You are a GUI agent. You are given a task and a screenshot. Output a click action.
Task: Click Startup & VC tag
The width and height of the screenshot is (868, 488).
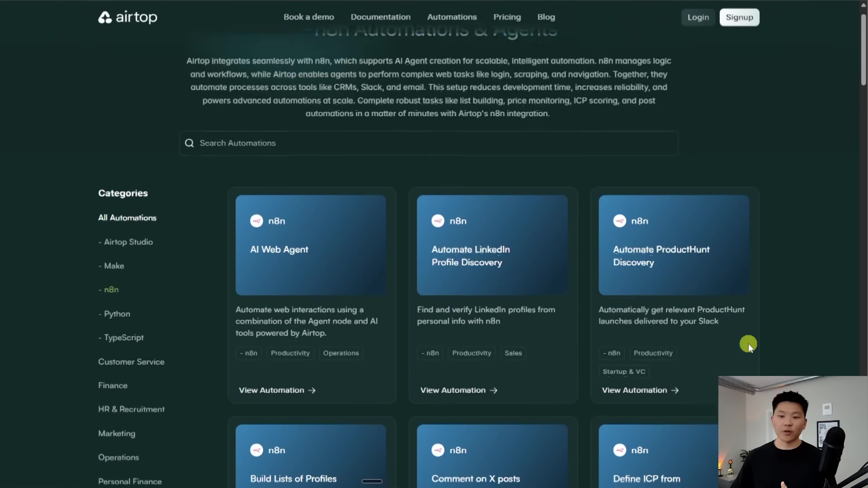(624, 372)
